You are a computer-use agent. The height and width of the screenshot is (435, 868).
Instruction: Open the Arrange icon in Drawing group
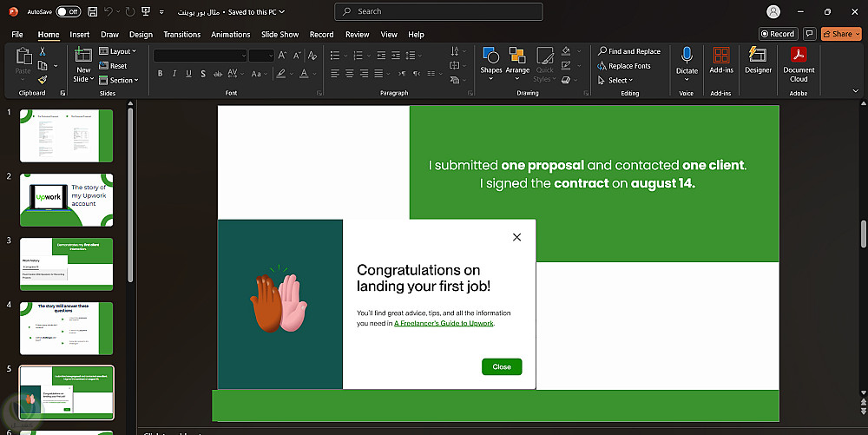tap(517, 55)
